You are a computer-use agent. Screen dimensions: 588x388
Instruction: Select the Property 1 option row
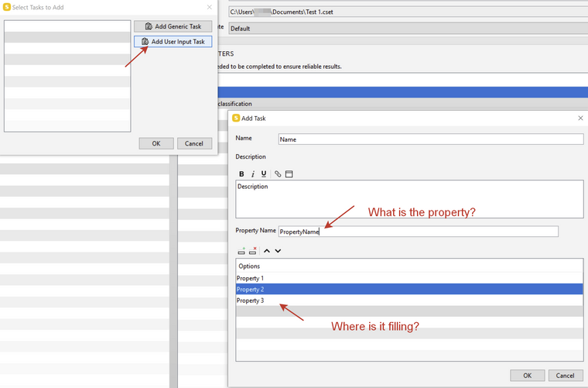click(x=409, y=278)
